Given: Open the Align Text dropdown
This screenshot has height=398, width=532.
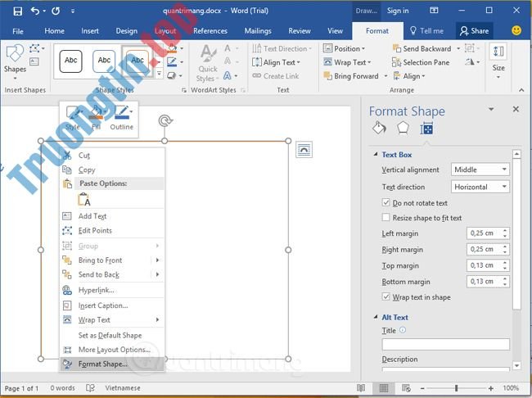Looking at the screenshot, I should [276, 62].
